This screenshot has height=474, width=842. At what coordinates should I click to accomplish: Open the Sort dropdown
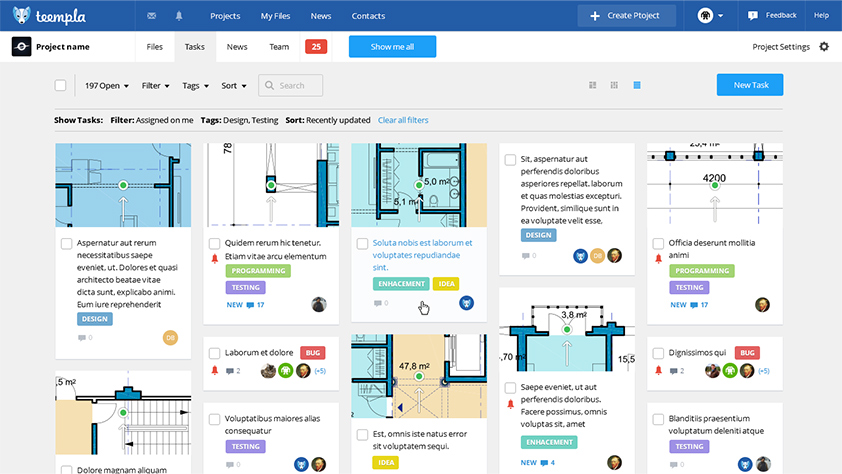pos(233,86)
